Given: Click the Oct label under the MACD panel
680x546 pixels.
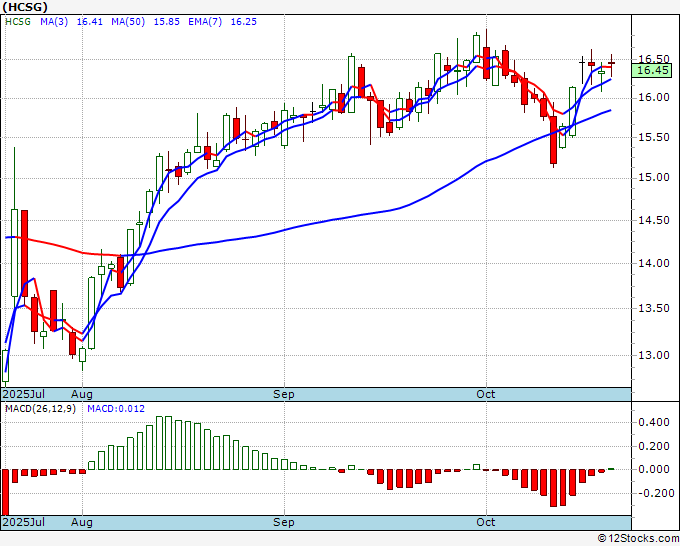Looking at the screenshot, I should pyautogui.click(x=486, y=522).
